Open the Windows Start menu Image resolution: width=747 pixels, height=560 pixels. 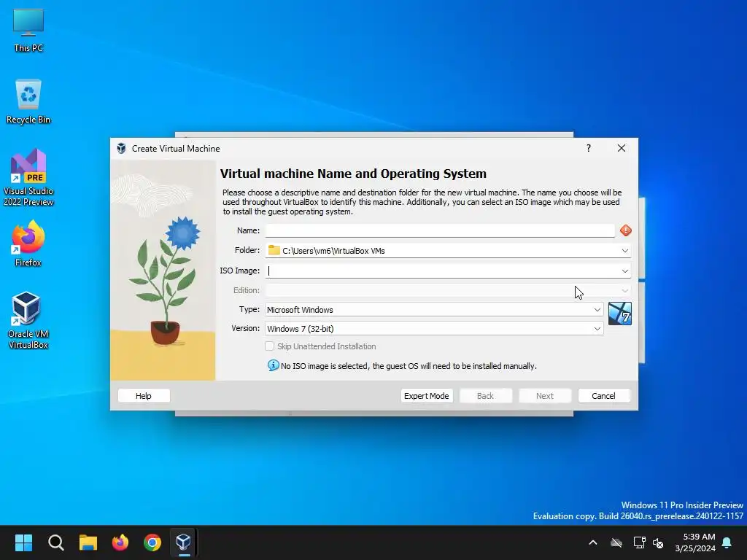[23, 542]
